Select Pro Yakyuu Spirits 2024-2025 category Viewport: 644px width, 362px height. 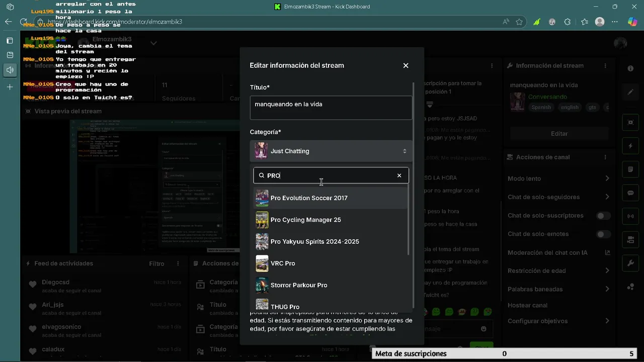[x=331, y=242]
